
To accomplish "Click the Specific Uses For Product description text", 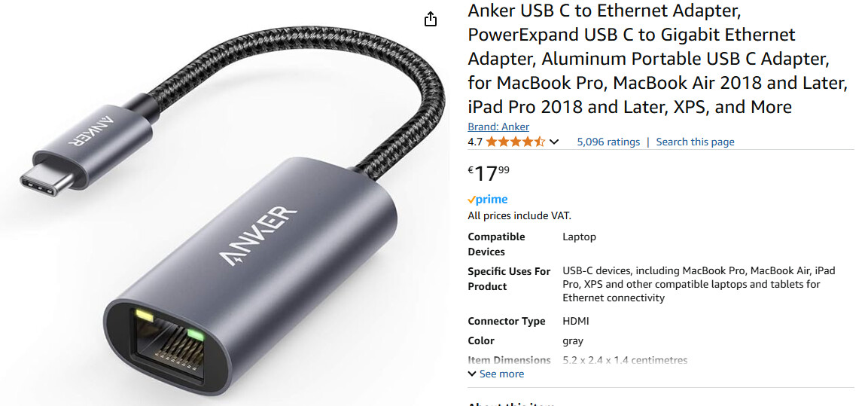I will [x=699, y=284].
